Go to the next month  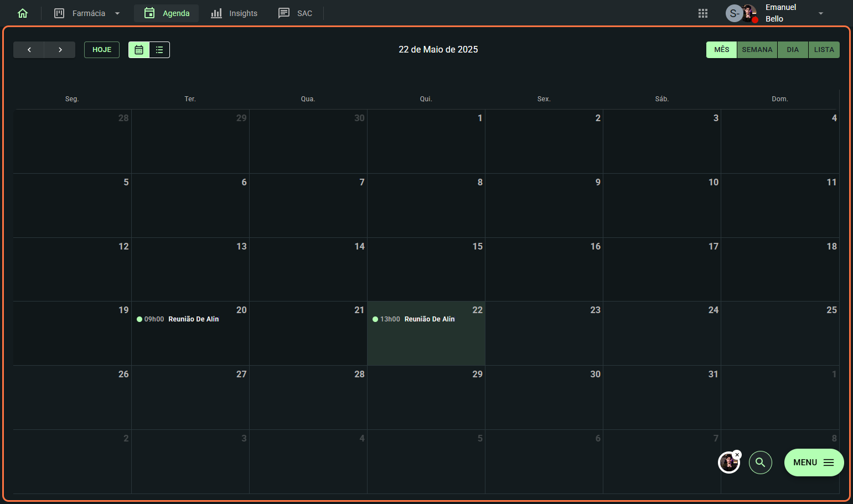pos(60,50)
